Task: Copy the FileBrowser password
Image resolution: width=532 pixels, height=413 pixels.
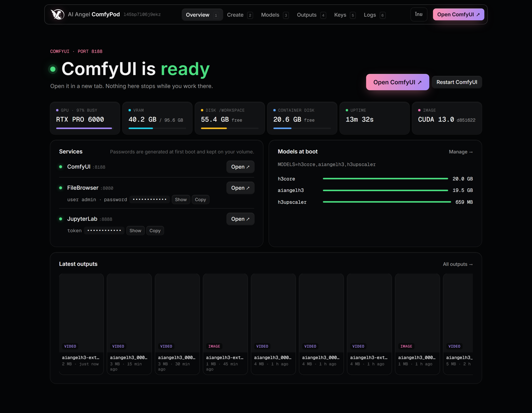Action: pos(200,200)
